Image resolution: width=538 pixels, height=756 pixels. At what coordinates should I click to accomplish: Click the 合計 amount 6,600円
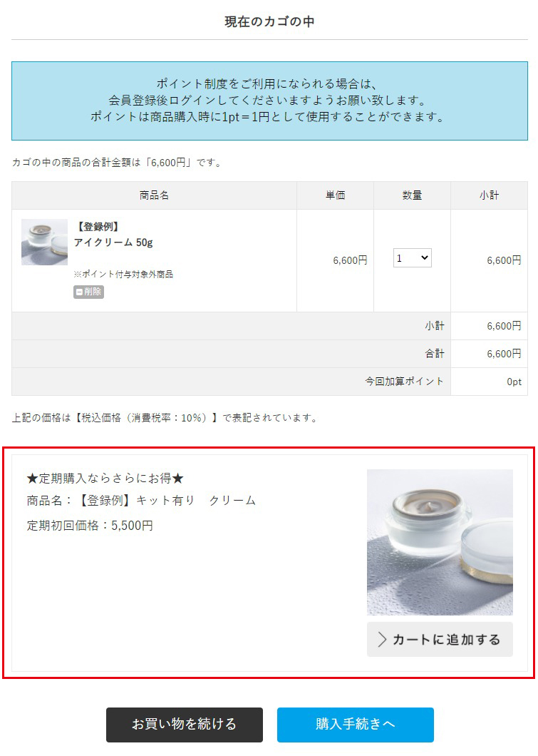pyautogui.click(x=504, y=354)
